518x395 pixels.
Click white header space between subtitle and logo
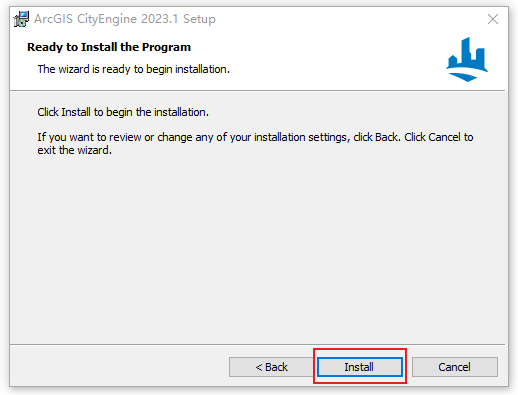(333, 69)
